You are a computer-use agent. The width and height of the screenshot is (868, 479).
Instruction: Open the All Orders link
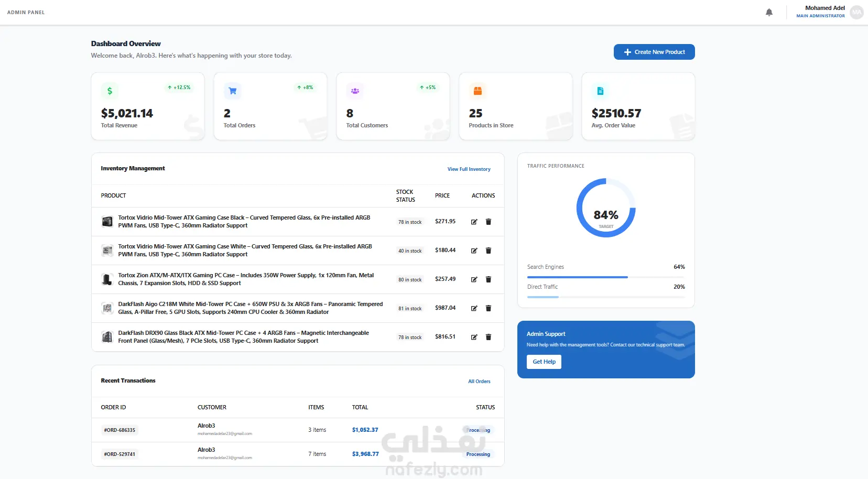coord(479,382)
